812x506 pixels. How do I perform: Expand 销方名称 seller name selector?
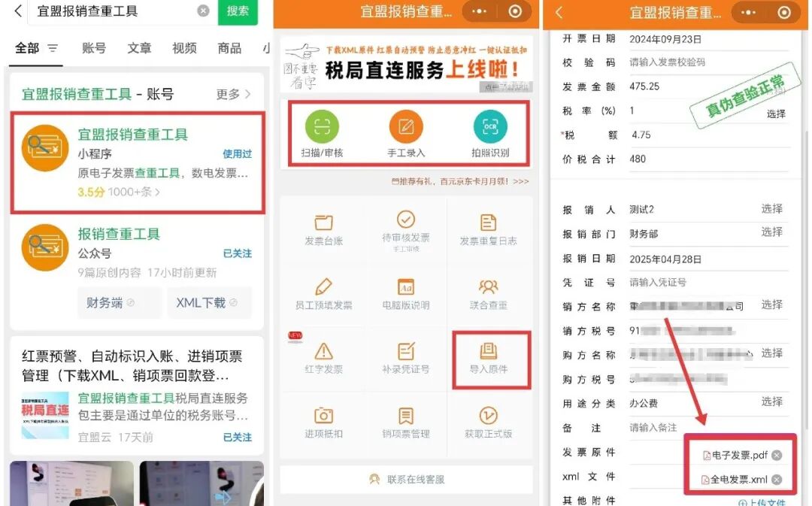771,305
